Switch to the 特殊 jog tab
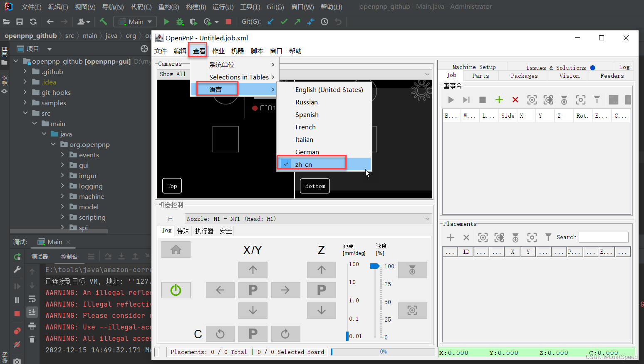 tap(183, 231)
